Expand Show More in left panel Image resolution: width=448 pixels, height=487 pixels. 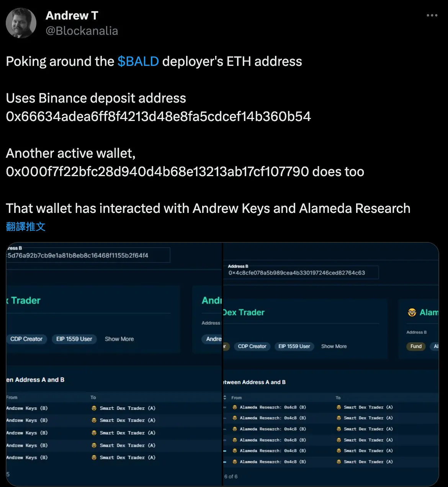119,339
